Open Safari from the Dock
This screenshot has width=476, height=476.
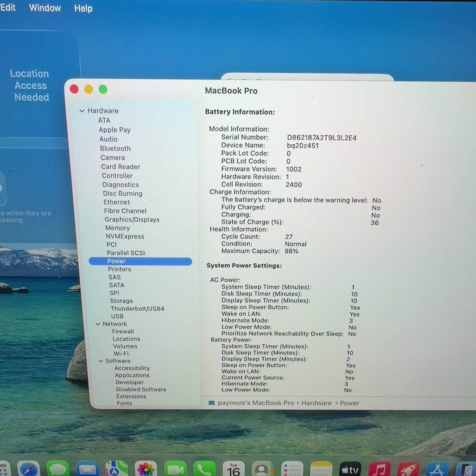coord(29,469)
